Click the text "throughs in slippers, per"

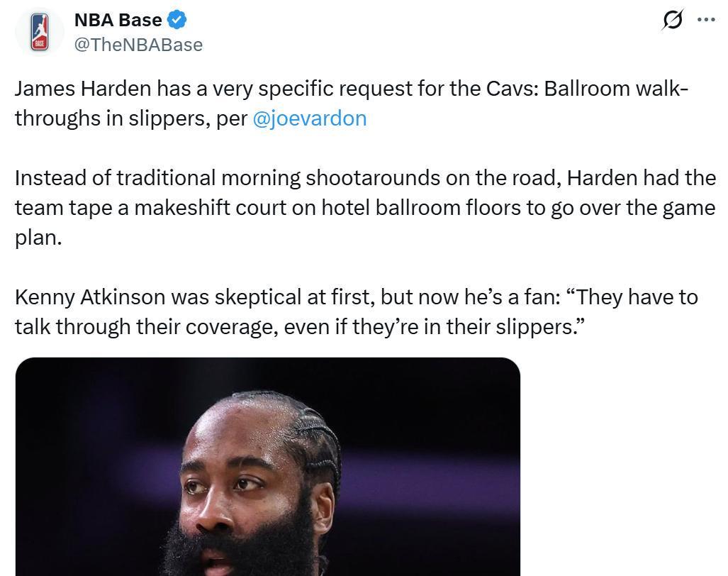[x=131, y=118]
